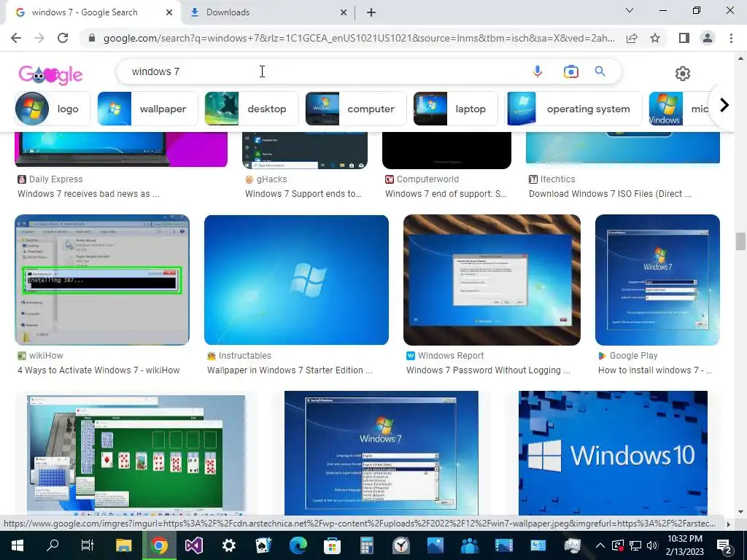Close the windows 7 search tab
Viewport: 747px width, 560px height.
point(169,12)
